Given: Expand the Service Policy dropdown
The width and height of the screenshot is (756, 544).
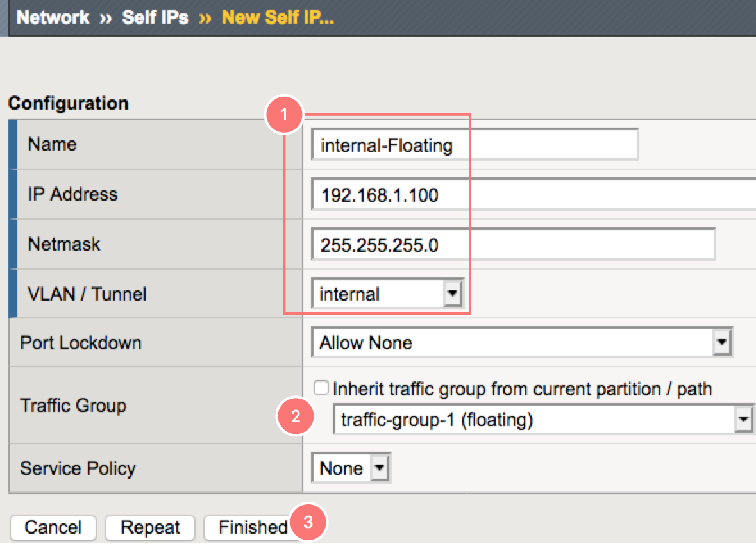Looking at the screenshot, I should (351, 468).
